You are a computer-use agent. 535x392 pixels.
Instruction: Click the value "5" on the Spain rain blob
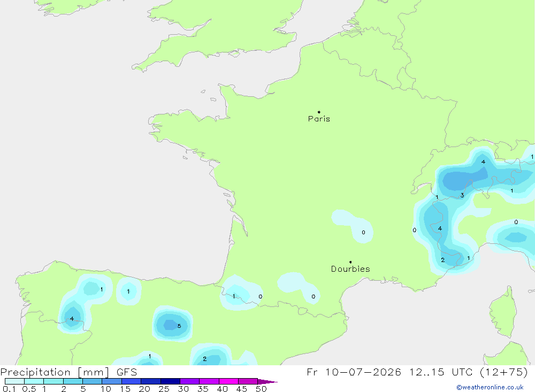tap(179, 326)
